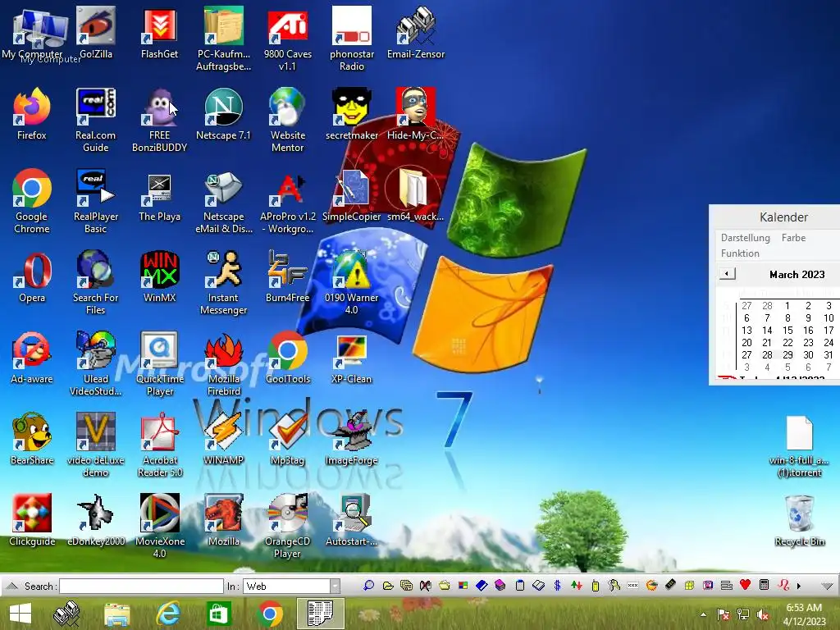The image size is (840, 630).
Task: Open The Playa shortcut
Action: (x=160, y=195)
